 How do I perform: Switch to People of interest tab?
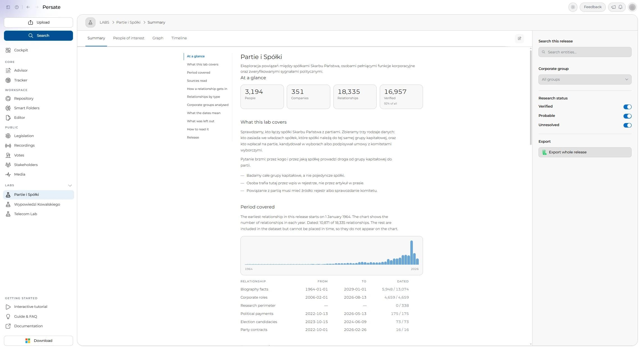pos(129,38)
